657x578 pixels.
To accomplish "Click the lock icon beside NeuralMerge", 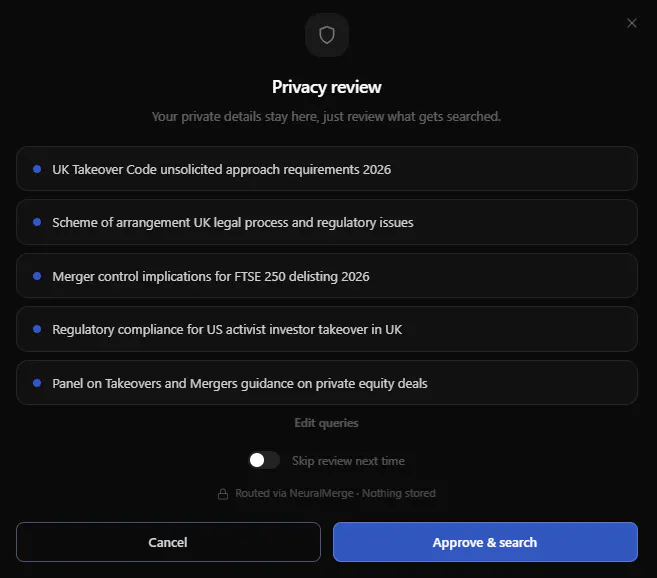I will pos(223,494).
